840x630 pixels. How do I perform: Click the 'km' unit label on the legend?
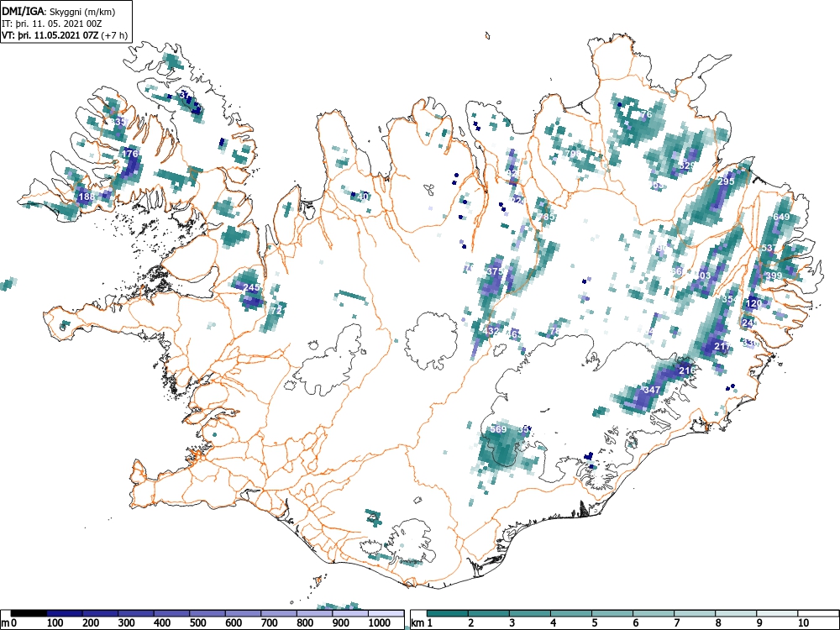[417, 622]
